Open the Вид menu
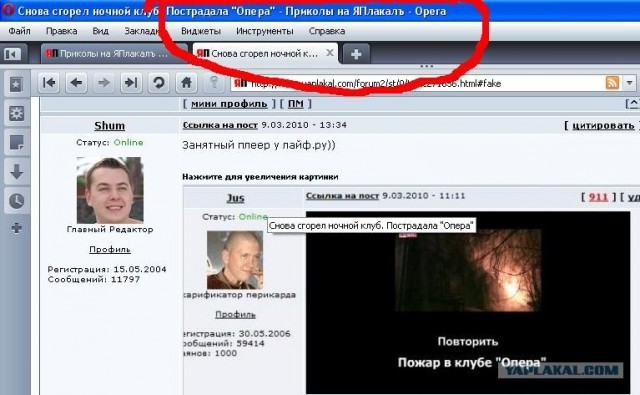This screenshot has height=395, width=640. [100, 31]
